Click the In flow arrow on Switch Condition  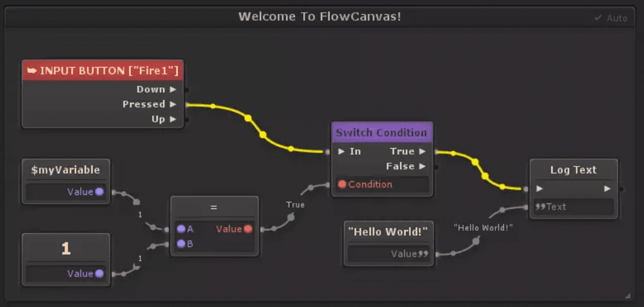click(341, 151)
